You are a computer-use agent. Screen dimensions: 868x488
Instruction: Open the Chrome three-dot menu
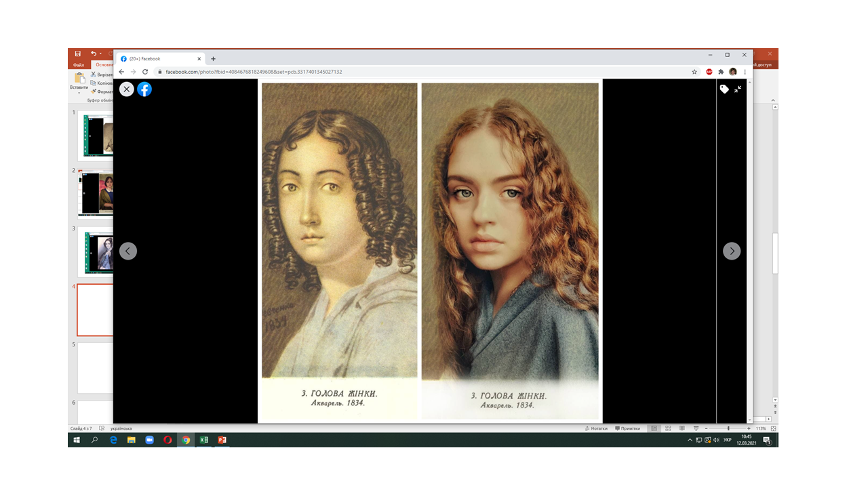[x=745, y=72]
